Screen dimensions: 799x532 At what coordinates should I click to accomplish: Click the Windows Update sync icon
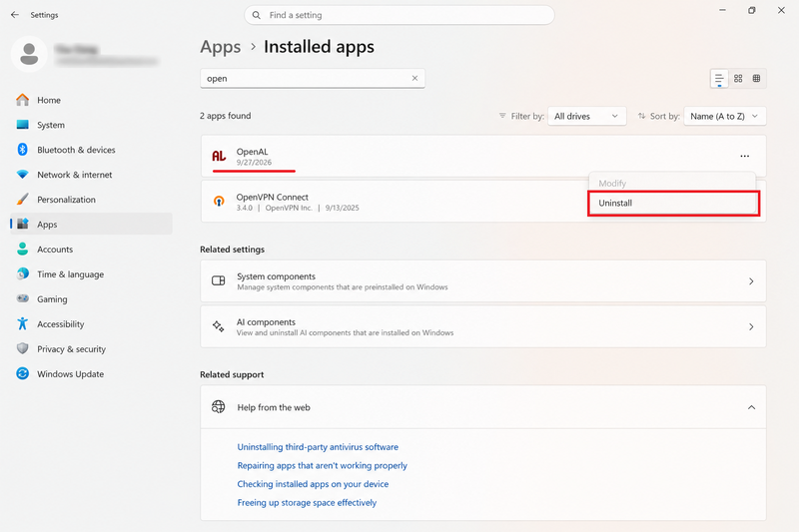point(22,373)
